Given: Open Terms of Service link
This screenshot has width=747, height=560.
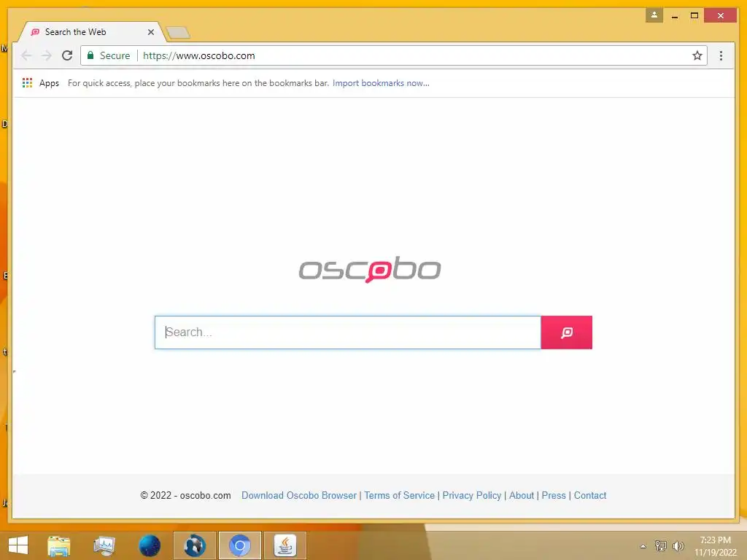Looking at the screenshot, I should tap(399, 495).
